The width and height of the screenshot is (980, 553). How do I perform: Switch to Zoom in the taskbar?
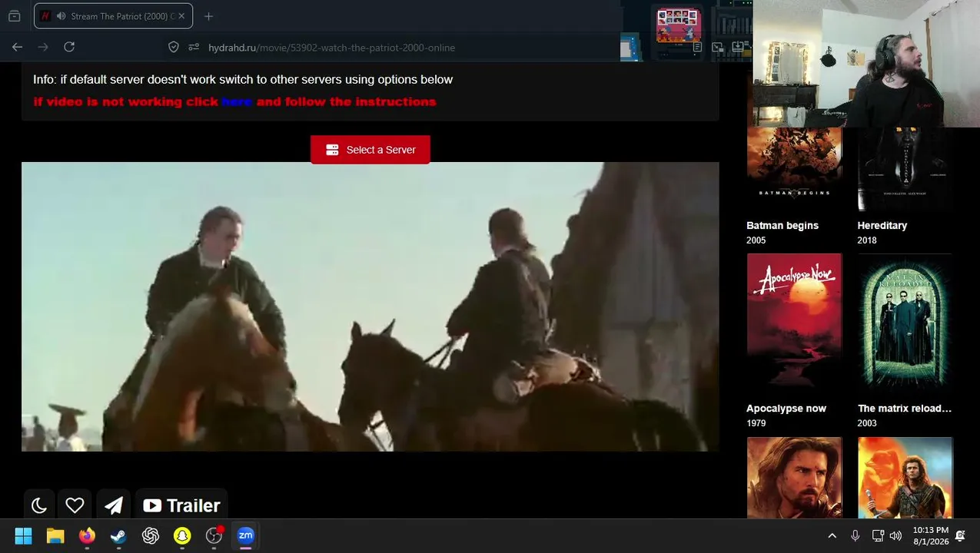click(x=246, y=536)
